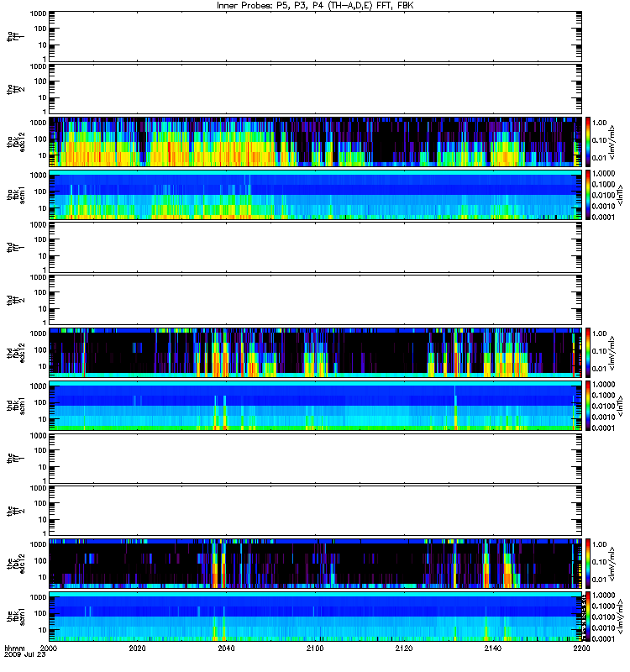Viewport: 630px width, 672px height.
Task: Click the '2140' time axis label
Action: pyautogui.click(x=493, y=648)
